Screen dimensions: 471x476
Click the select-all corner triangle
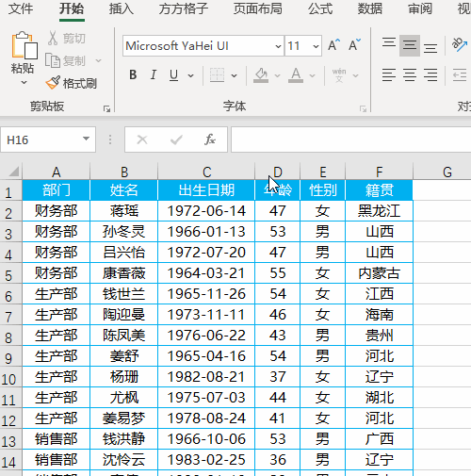point(14,172)
